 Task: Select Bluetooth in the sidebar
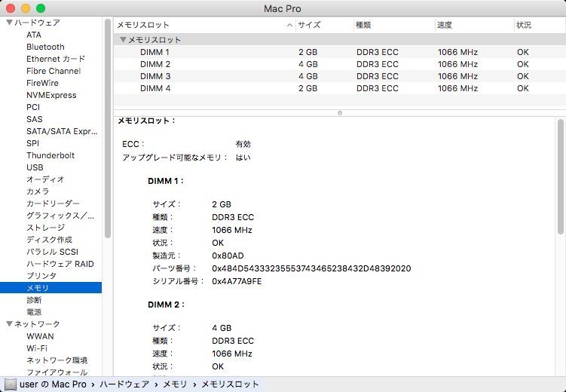click(45, 47)
